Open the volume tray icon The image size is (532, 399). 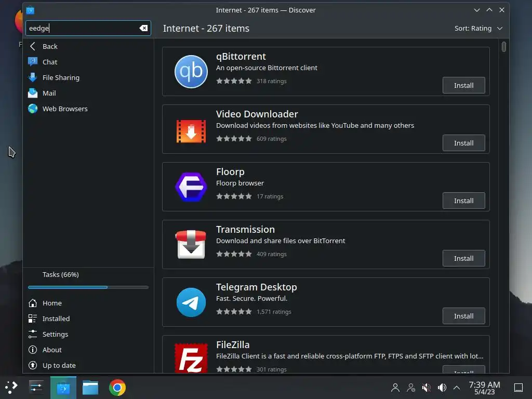(442, 388)
